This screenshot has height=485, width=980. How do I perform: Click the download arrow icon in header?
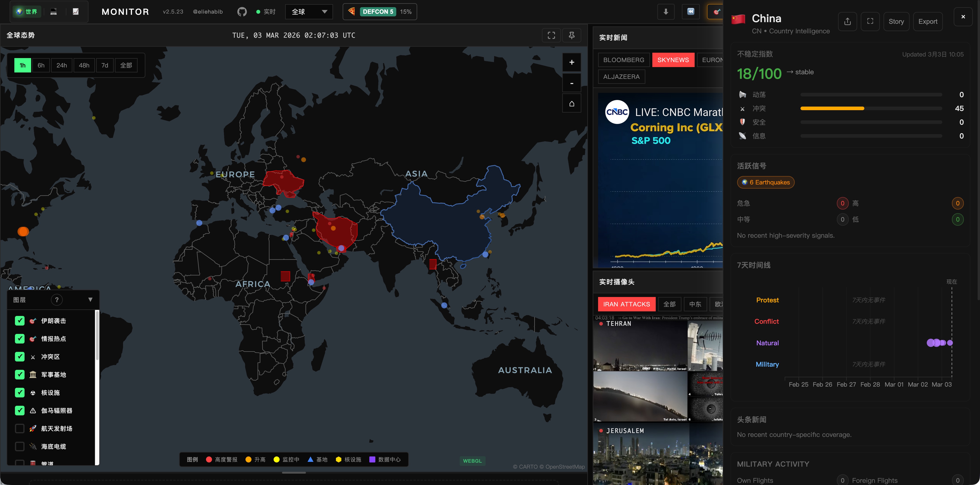(666, 12)
